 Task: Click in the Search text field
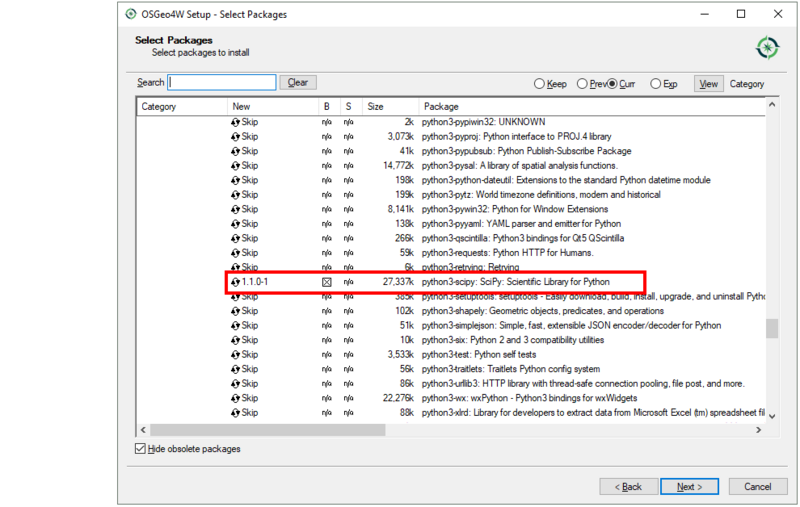coord(222,83)
